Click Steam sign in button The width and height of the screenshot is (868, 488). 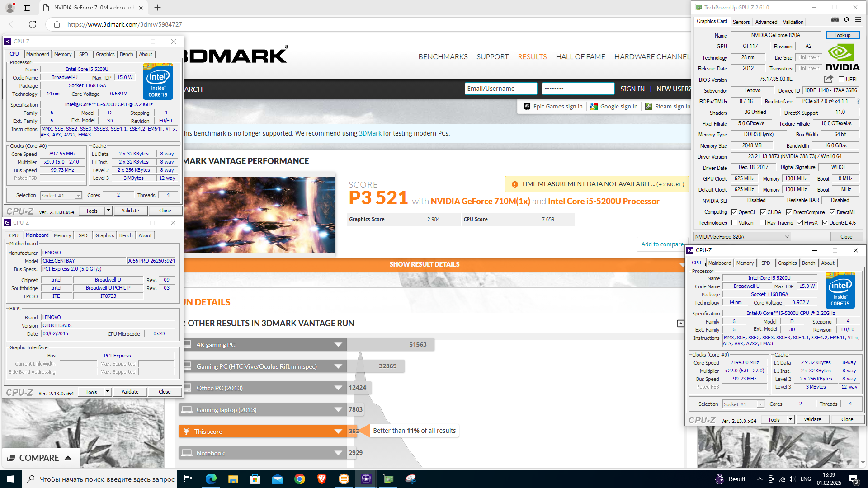click(x=668, y=107)
